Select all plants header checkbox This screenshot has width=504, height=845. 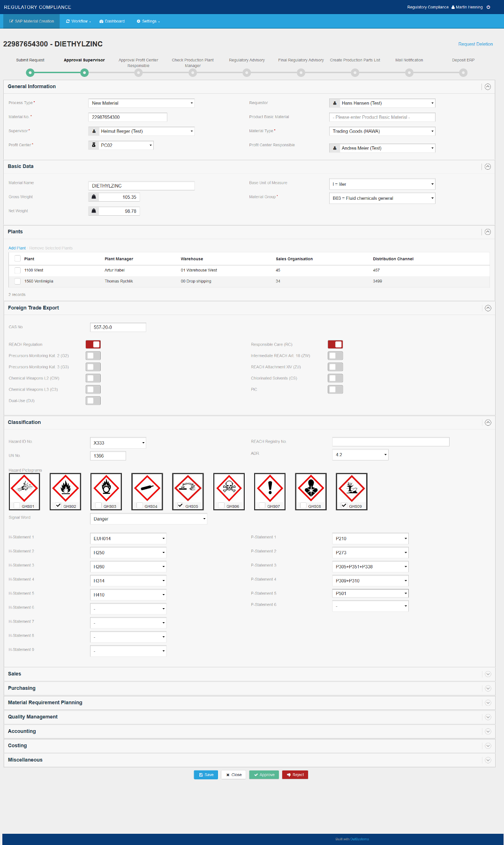pos(17,258)
